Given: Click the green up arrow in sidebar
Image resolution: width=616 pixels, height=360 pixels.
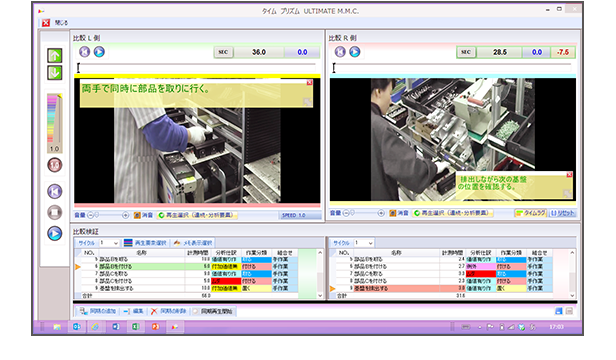Looking at the screenshot, I should 55,55.
